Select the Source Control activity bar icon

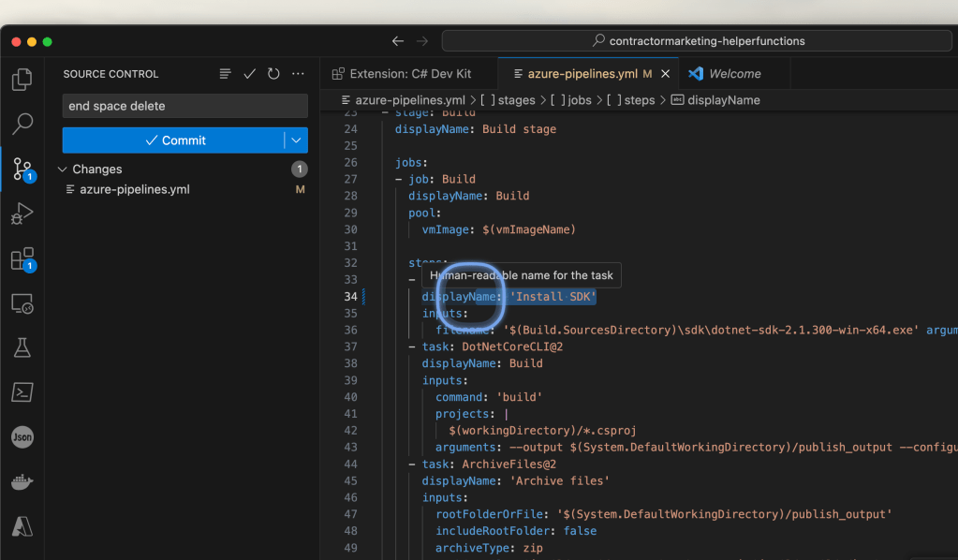pyautogui.click(x=23, y=169)
